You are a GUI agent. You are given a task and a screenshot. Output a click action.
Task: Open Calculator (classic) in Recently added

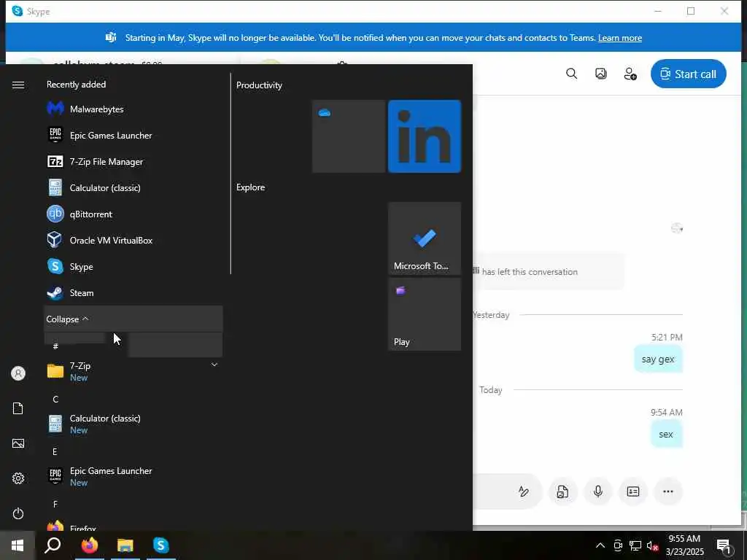133,187
